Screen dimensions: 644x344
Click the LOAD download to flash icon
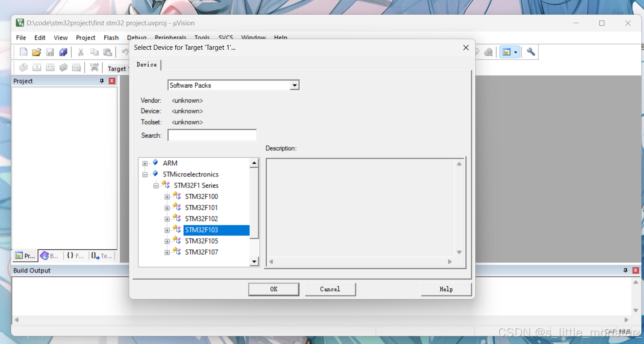[95, 68]
